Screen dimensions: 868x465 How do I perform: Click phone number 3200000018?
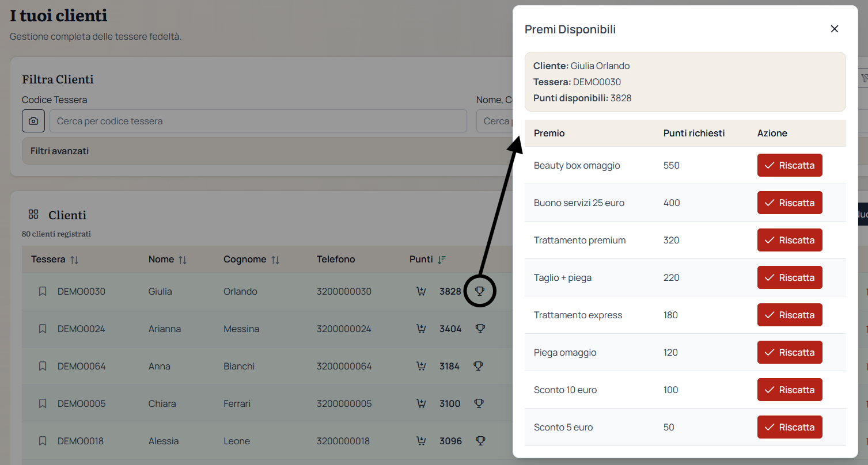click(x=344, y=441)
